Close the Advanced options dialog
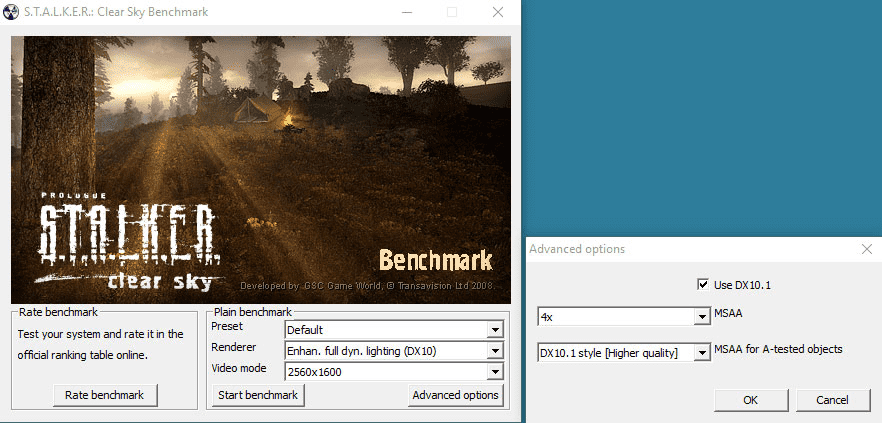 pos(867,249)
